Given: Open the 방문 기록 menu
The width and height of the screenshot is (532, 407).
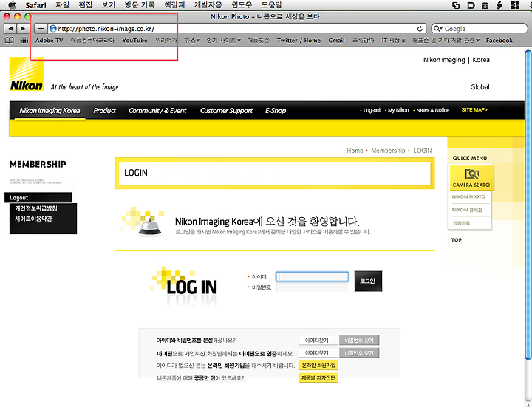Looking at the screenshot, I should point(140,5).
